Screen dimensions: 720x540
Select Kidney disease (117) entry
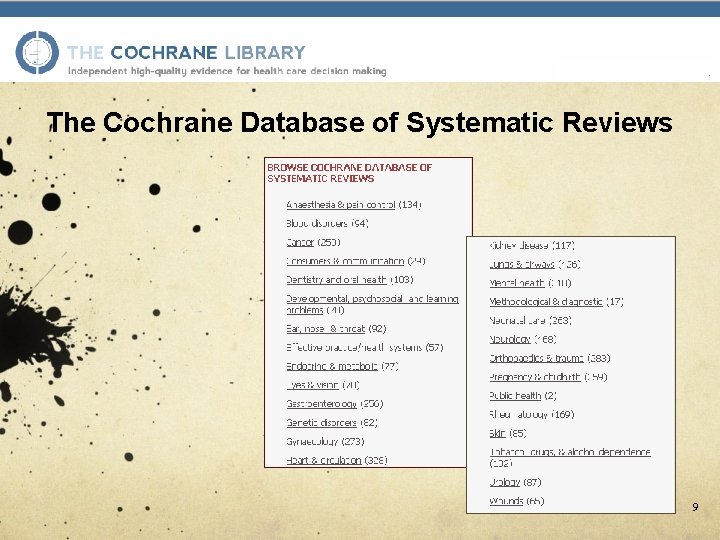(x=532, y=245)
